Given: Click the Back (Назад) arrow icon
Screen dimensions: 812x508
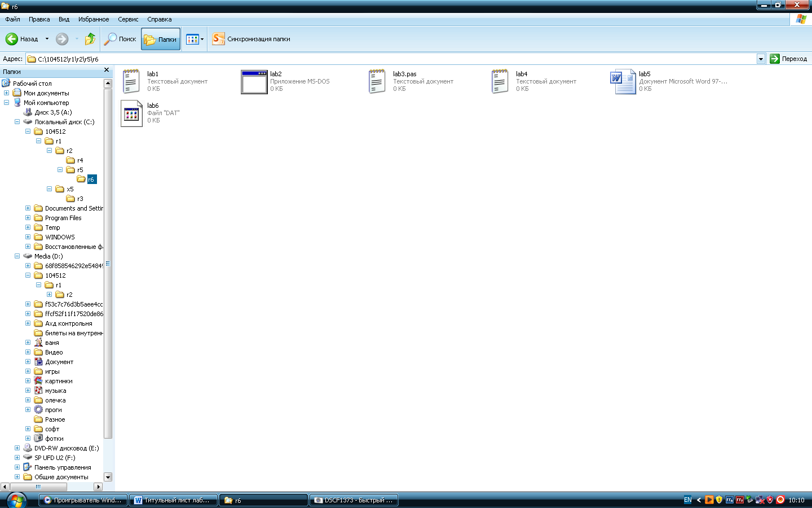Looking at the screenshot, I should tap(12, 39).
